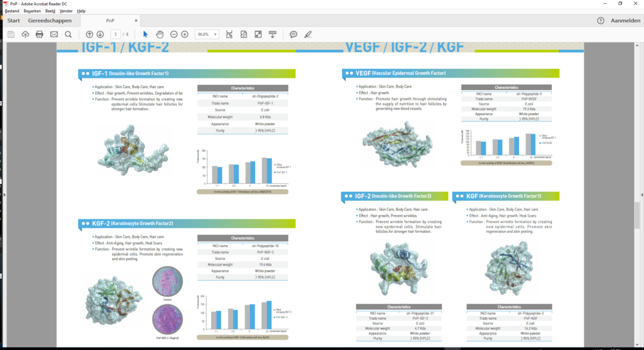Click the 'IGF-1 (Insulin-like Growth Factor1)' heading
The image size is (644, 350).
click(130, 73)
